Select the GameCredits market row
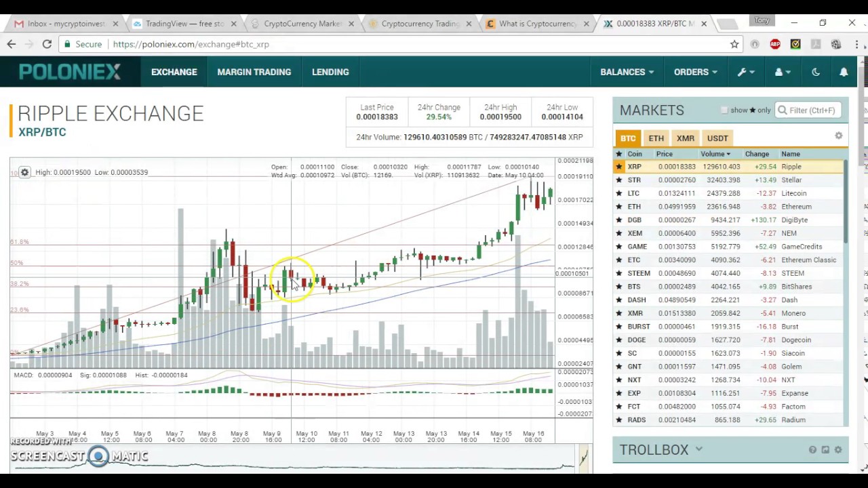The height and width of the screenshot is (488, 868). point(729,247)
